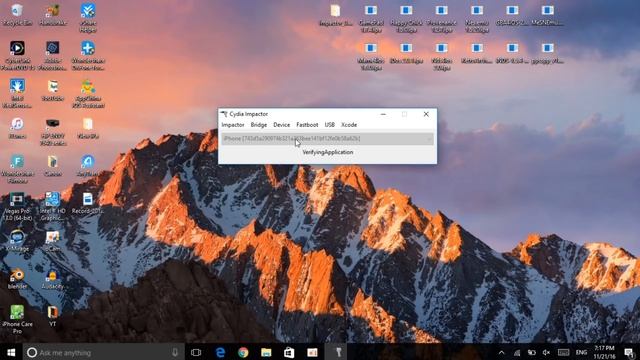Show hidden system tray icons
Screen dimensions: 640x360
502,353
